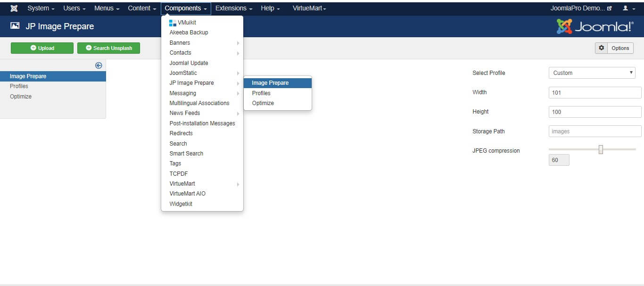Viewport: 644px width, 286px height.
Task: Click the user account icon in top bar
Action: click(x=626, y=8)
